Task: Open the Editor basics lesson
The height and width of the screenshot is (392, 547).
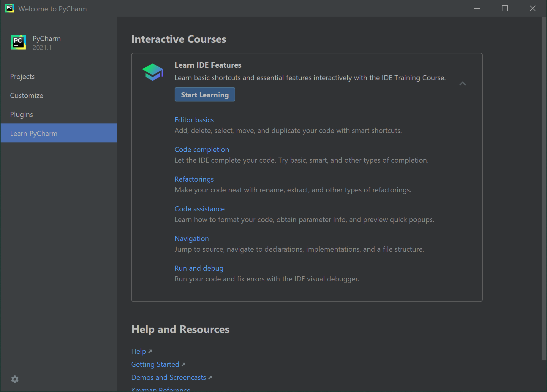Action: pyautogui.click(x=194, y=120)
